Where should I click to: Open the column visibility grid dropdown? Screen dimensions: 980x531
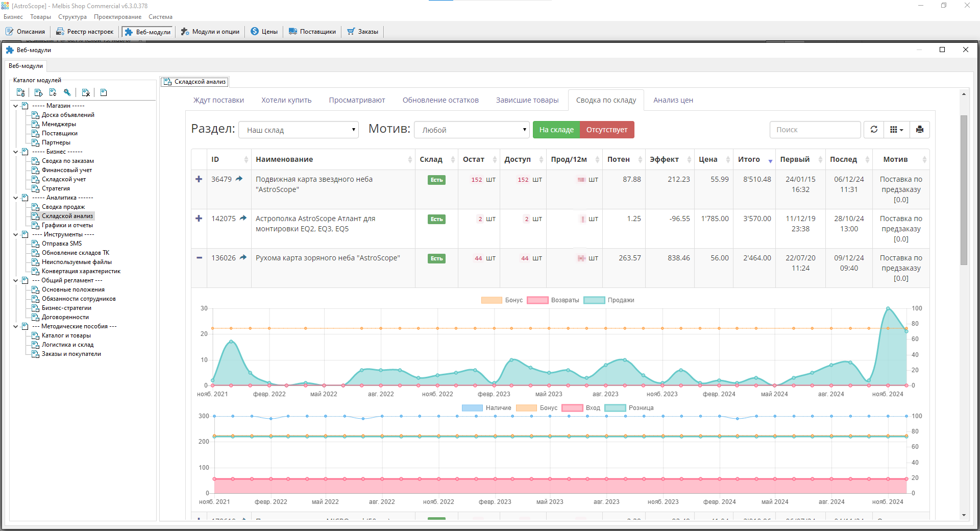[x=896, y=130]
